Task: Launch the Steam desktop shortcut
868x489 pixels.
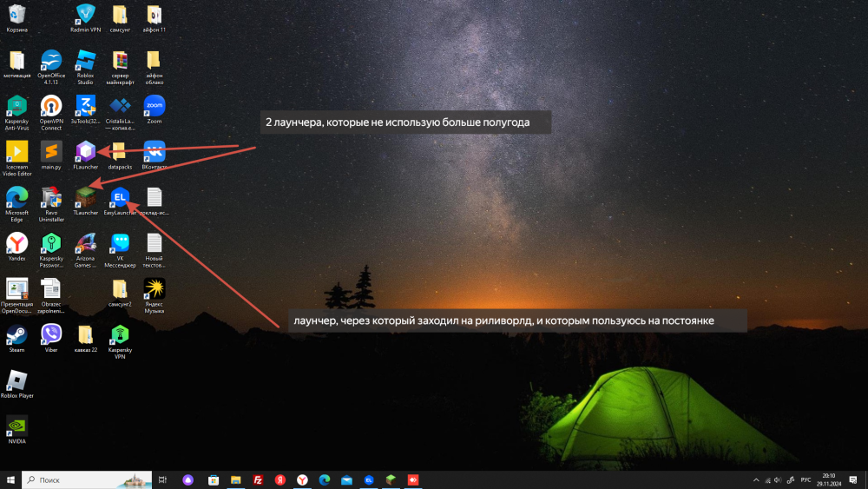Action: pos(17,339)
